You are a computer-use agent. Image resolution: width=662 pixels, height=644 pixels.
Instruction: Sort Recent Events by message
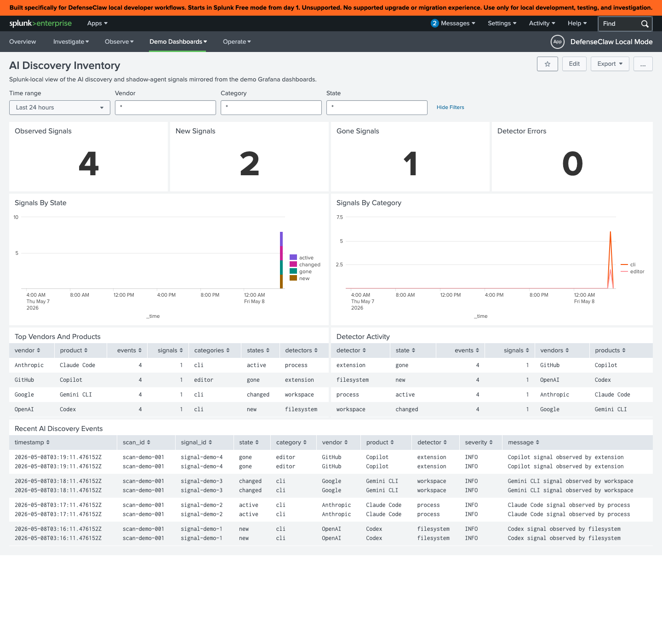tap(524, 443)
